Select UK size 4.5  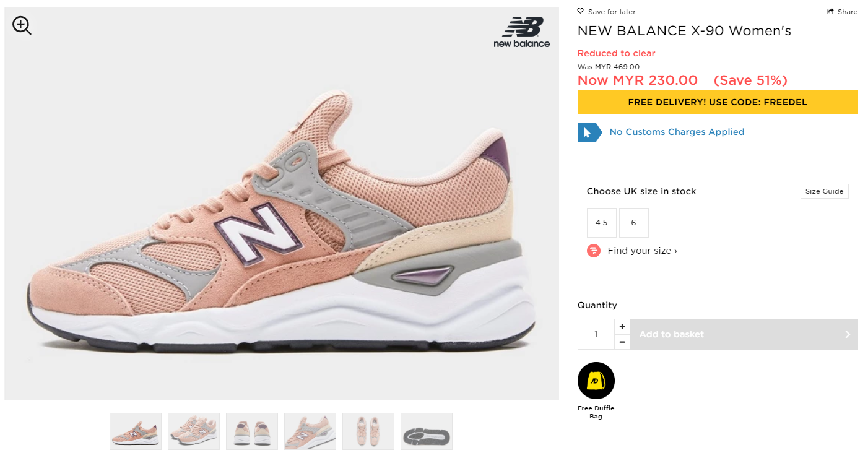pos(601,223)
